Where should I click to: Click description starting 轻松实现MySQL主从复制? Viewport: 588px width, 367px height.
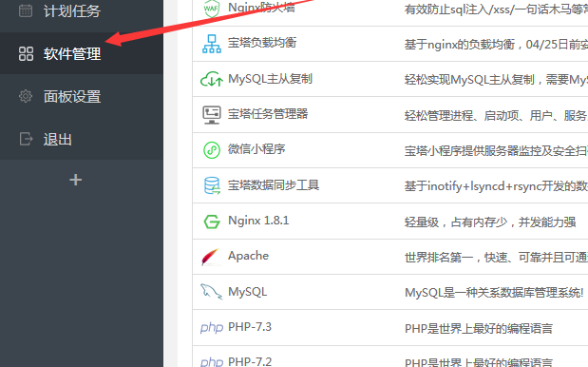click(x=496, y=80)
